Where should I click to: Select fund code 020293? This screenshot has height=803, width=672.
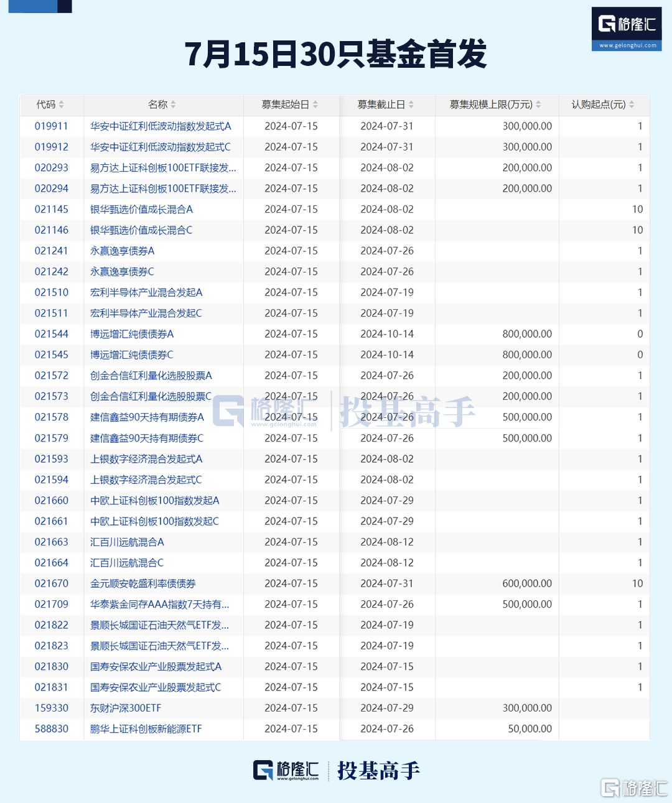[52, 168]
